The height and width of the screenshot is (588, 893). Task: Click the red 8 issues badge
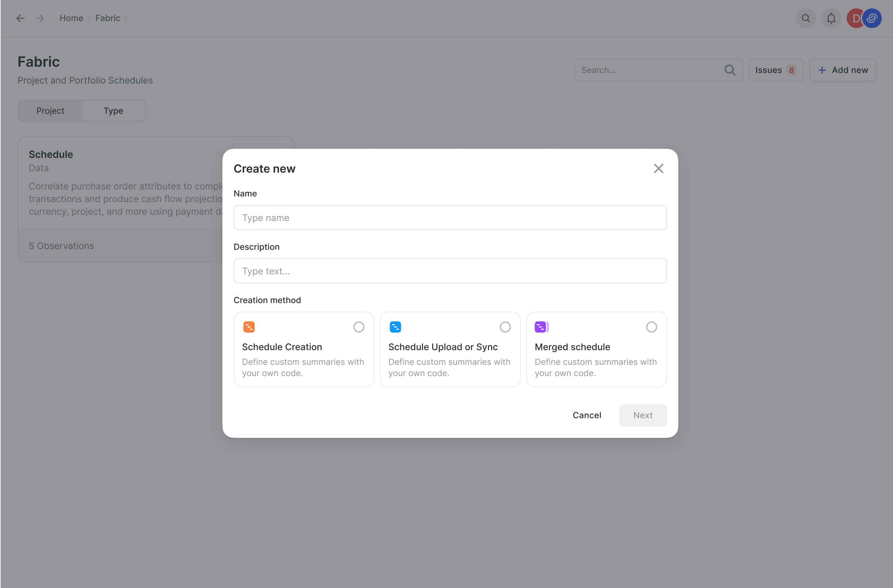[x=791, y=70]
